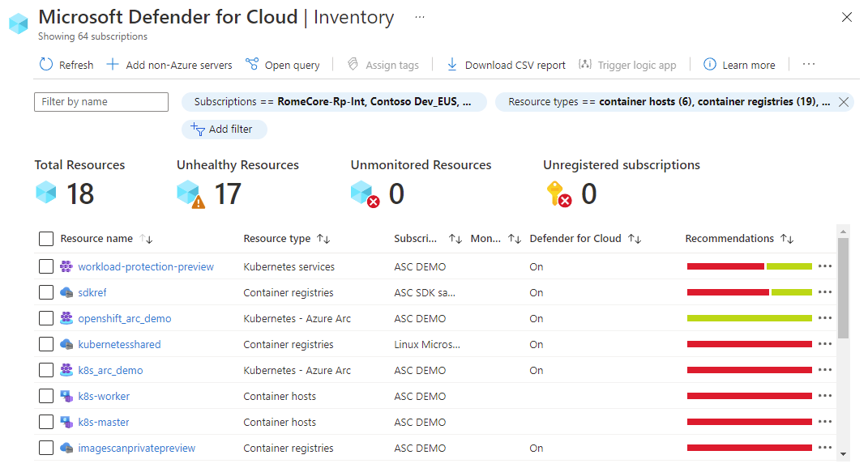
Task: Open the sdkref resource link
Action: coord(92,292)
